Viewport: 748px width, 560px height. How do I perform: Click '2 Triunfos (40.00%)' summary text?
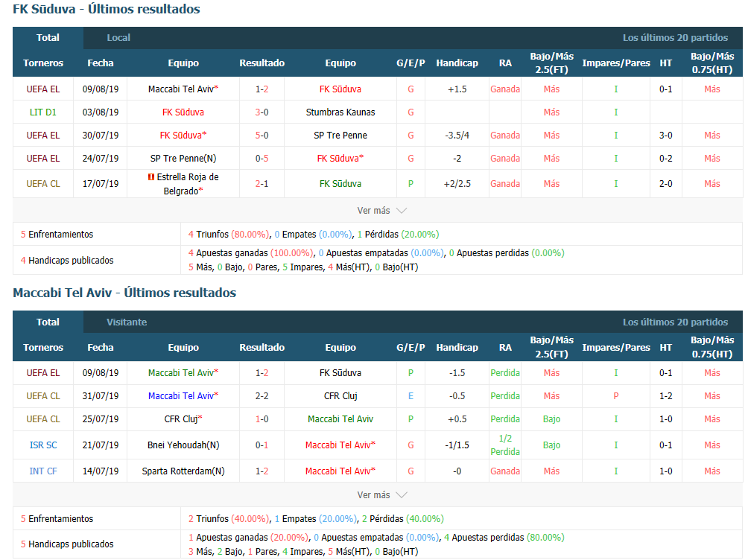(229, 518)
